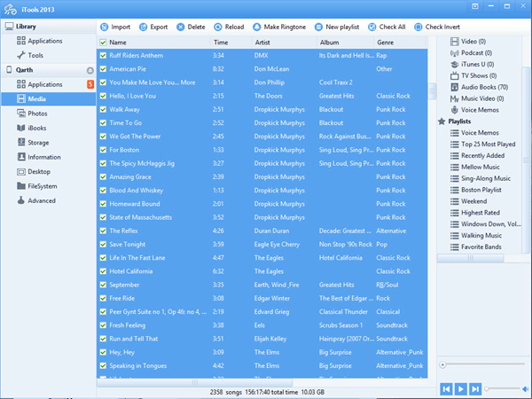
Task: Uncheck the Hotel California checkbox
Action: click(x=103, y=271)
